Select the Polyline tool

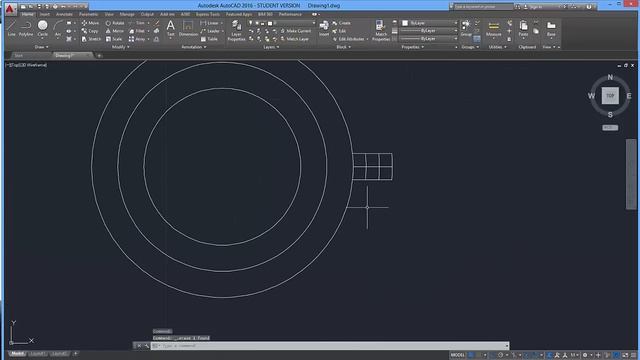click(x=26, y=28)
